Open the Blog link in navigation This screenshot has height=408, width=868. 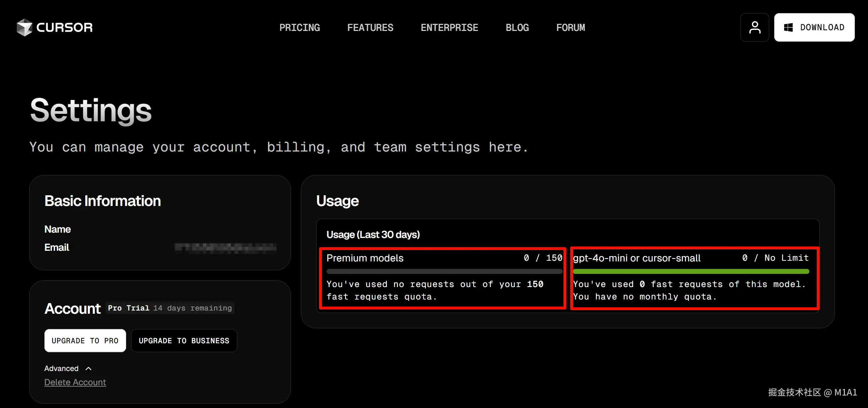click(517, 27)
